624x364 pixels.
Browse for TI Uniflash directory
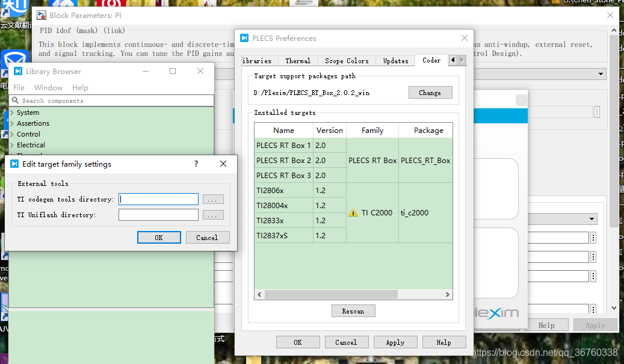pos(213,215)
